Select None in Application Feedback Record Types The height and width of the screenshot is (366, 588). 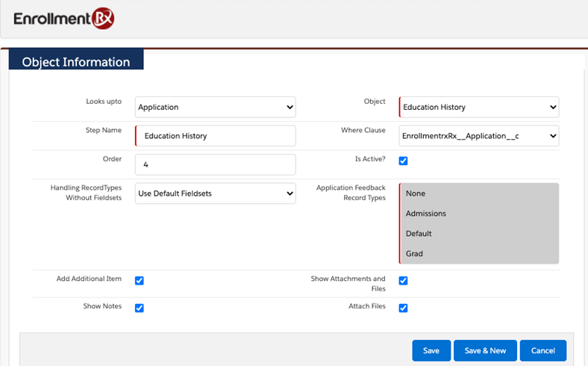[416, 193]
